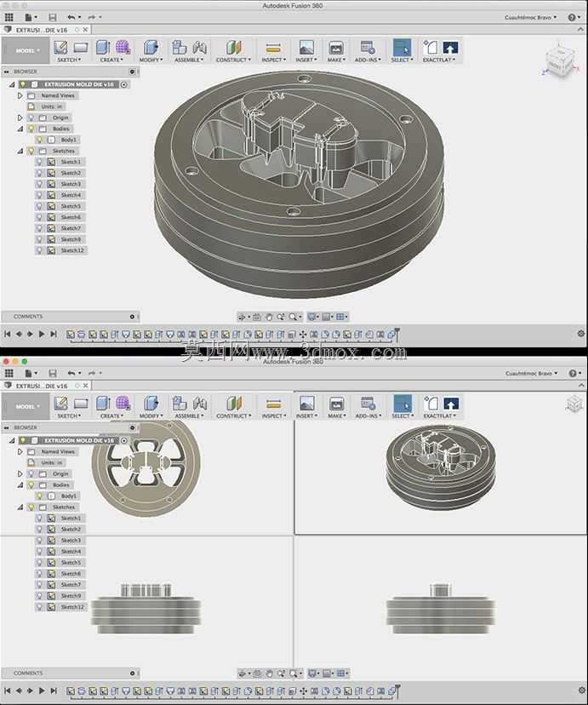Select the rectangle sketch tool in top window
This screenshot has width=588, height=705.
pyautogui.click(x=81, y=47)
